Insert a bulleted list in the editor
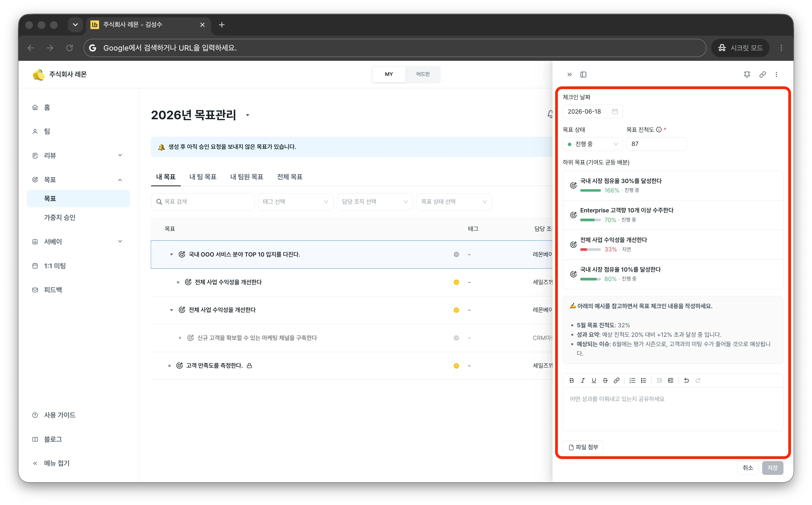This screenshot has width=812, height=505. (644, 380)
